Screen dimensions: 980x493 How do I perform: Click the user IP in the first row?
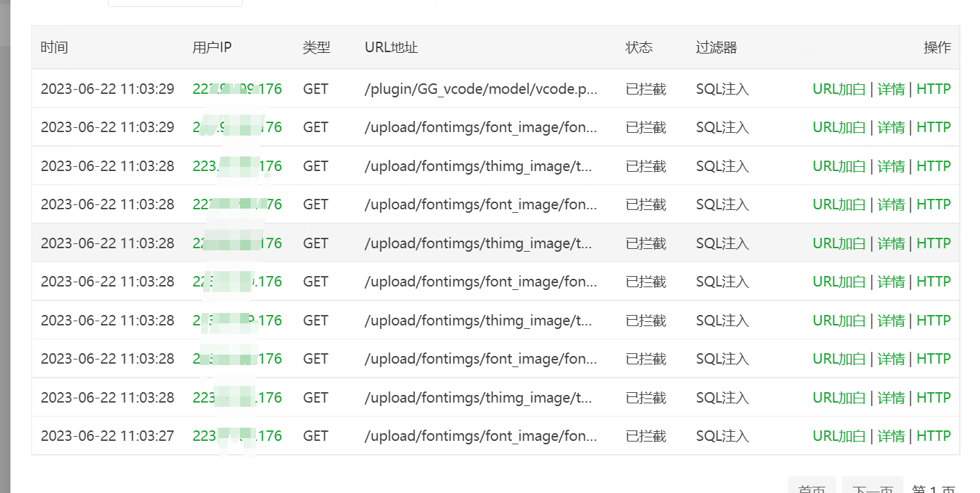click(x=237, y=89)
